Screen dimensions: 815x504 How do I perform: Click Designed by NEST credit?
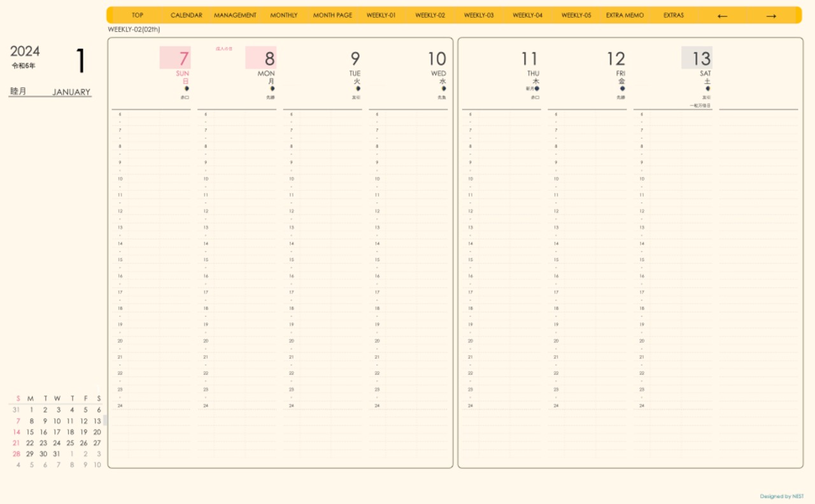tap(782, 496)
